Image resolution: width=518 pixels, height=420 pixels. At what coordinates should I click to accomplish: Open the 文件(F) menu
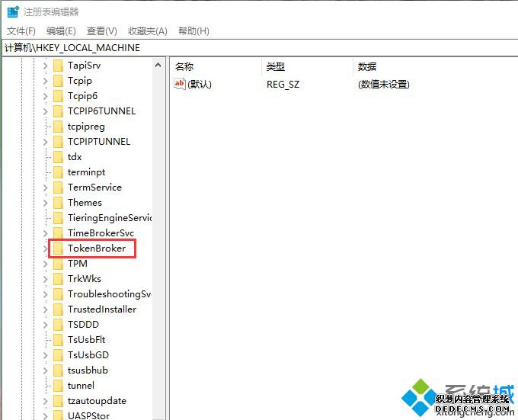[x=21, y=31]
